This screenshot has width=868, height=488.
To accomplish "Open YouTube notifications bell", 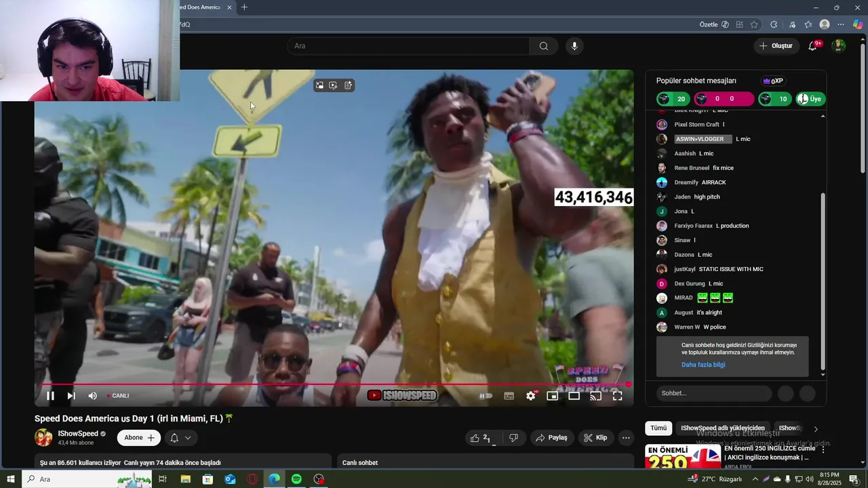I will pos(813,46).
